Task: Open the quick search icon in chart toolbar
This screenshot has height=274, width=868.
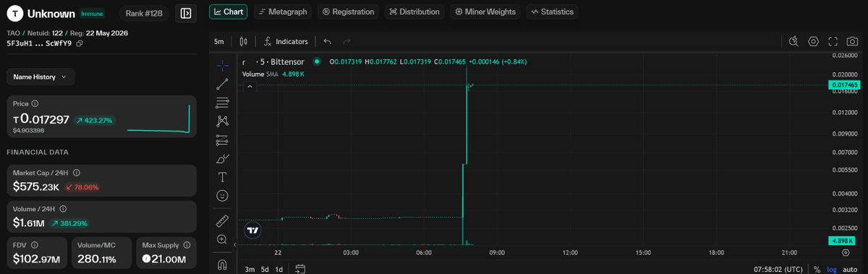Action: [x=793, y=41]
